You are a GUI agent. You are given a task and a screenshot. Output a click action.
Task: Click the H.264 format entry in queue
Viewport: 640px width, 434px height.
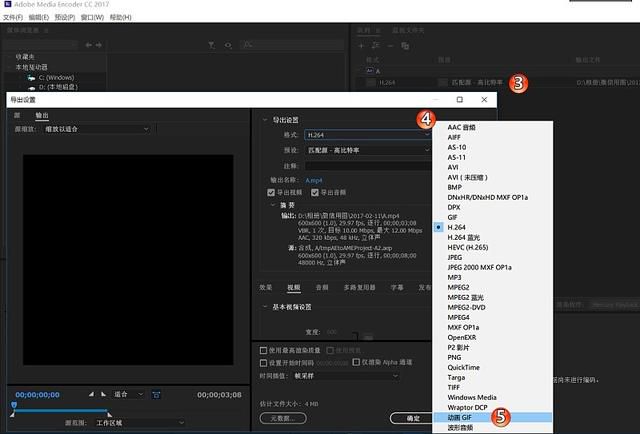click(387, 82)
